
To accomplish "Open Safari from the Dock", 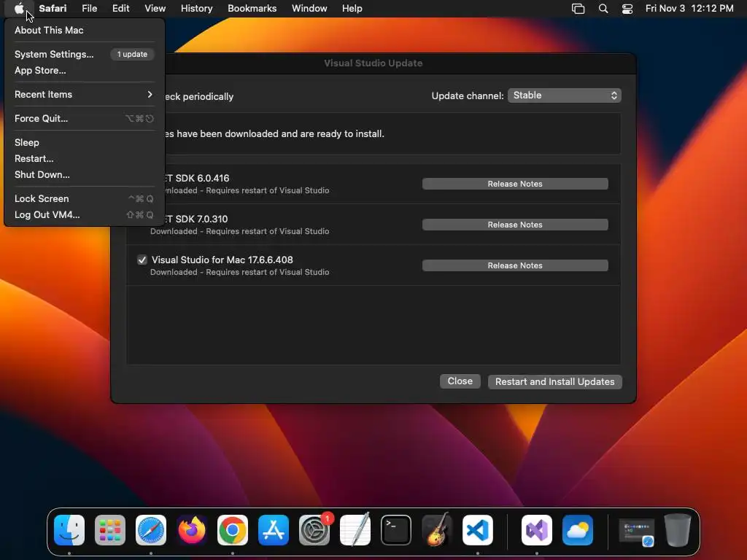I will tap(151, 529).
